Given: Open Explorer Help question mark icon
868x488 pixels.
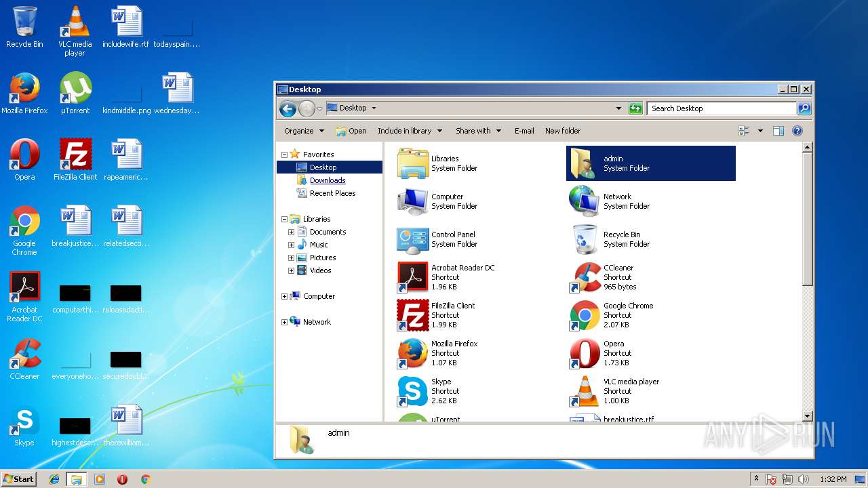Looking at the screenshot, I should tap(797, 131).
